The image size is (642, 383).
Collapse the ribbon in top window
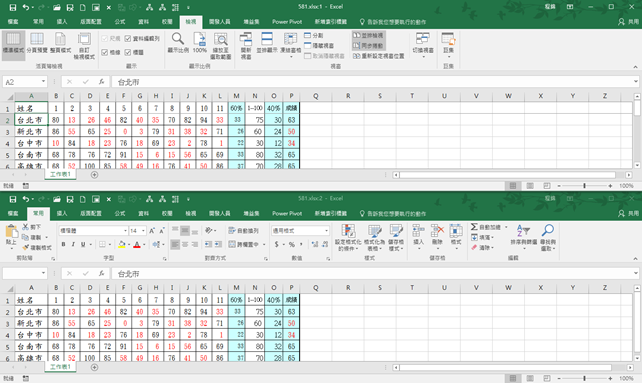pos(635,67)
